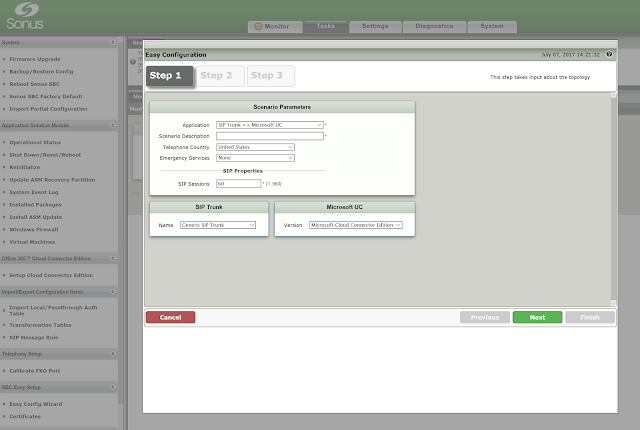Open Microsoft UC Version dropdown

[x=356, y=225]
